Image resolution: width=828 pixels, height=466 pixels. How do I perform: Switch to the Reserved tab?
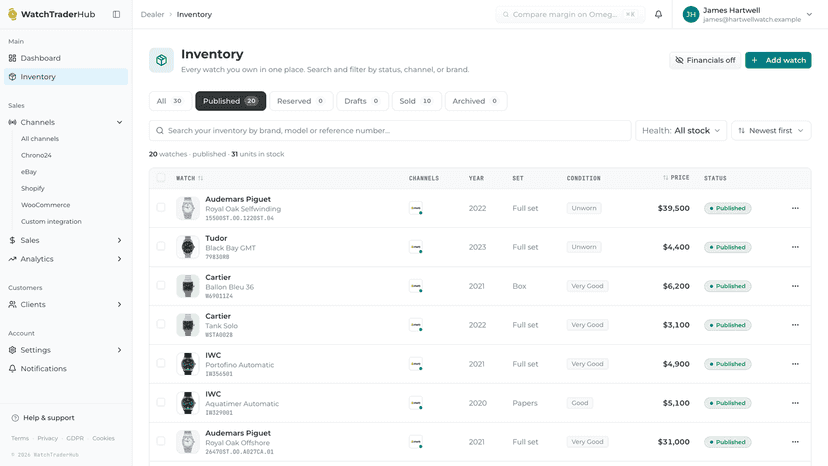[301, 101]
